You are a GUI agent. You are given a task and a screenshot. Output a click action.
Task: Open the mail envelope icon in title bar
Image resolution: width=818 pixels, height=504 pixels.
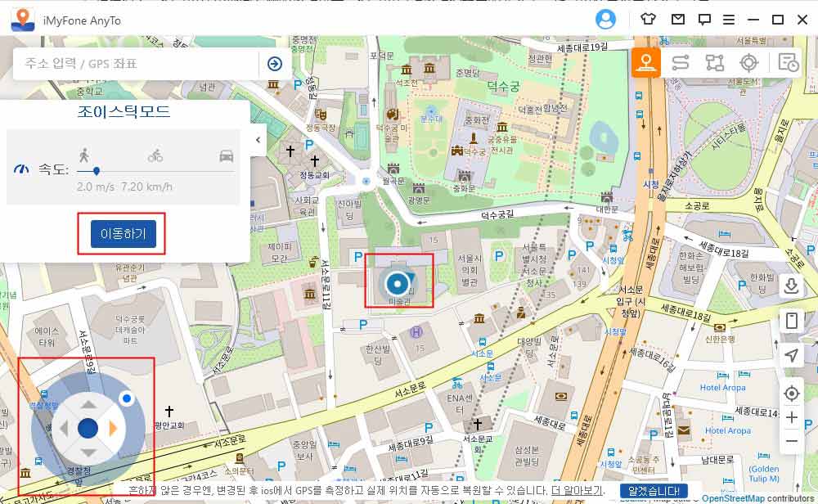pos(677,20)
